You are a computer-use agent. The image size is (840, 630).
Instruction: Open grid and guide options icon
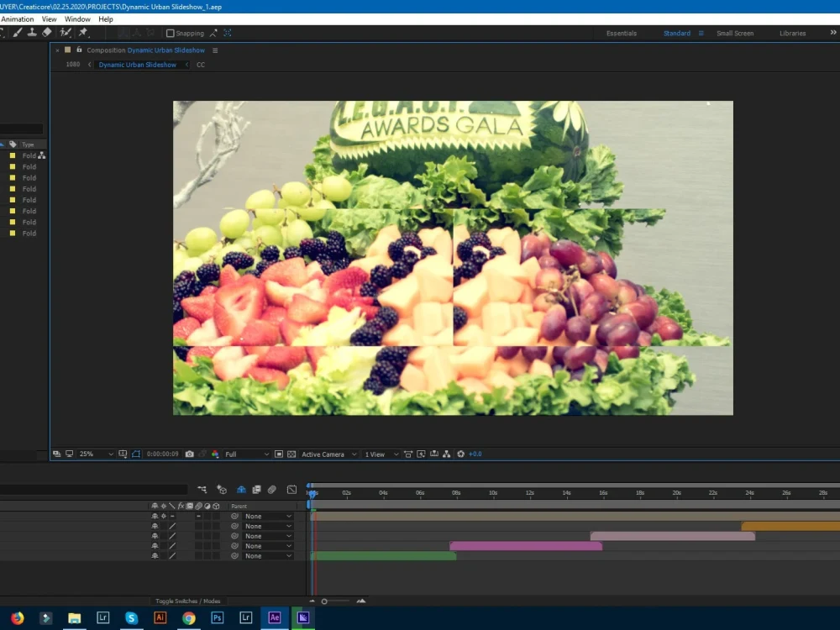123,454
